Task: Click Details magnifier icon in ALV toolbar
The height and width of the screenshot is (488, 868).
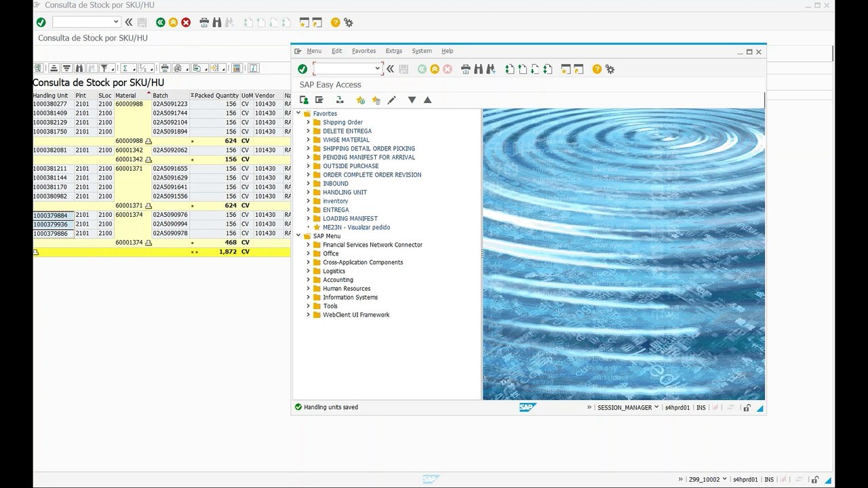Action: point(38,68)
